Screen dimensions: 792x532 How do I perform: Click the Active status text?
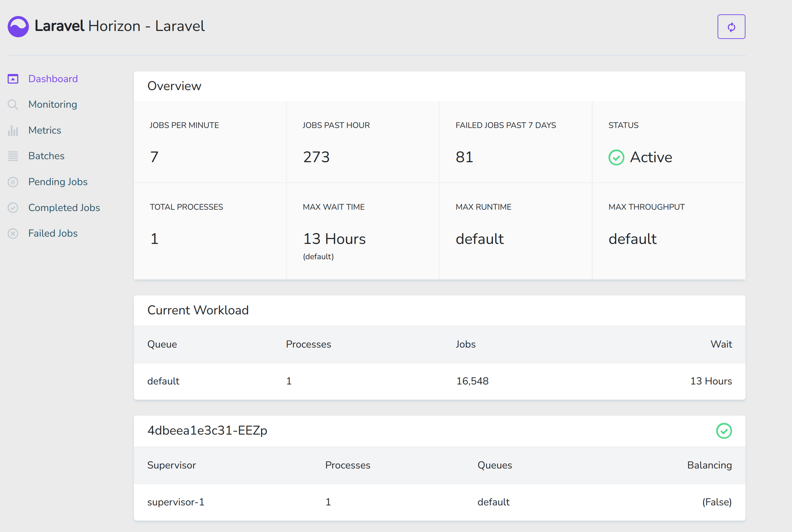(651, 157)
